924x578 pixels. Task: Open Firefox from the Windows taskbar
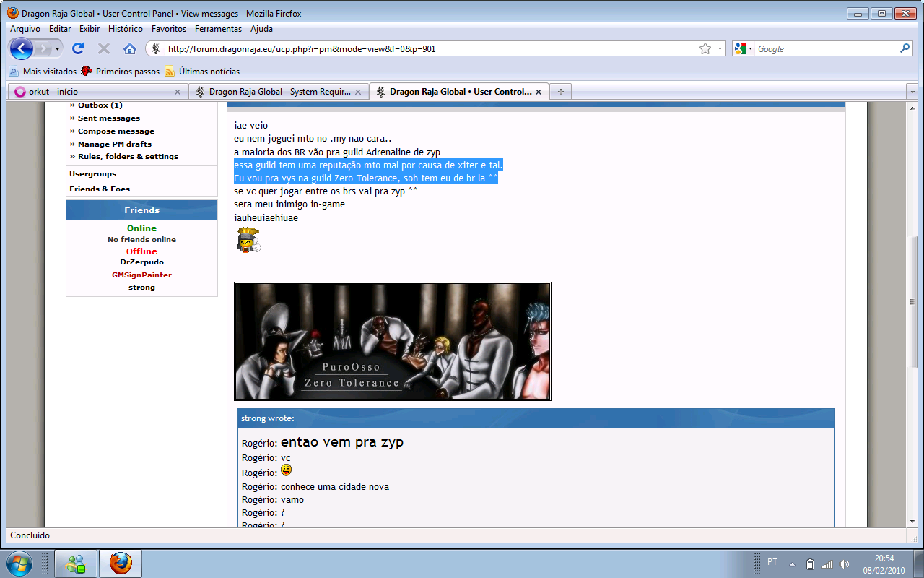click(x=121, y=563)
